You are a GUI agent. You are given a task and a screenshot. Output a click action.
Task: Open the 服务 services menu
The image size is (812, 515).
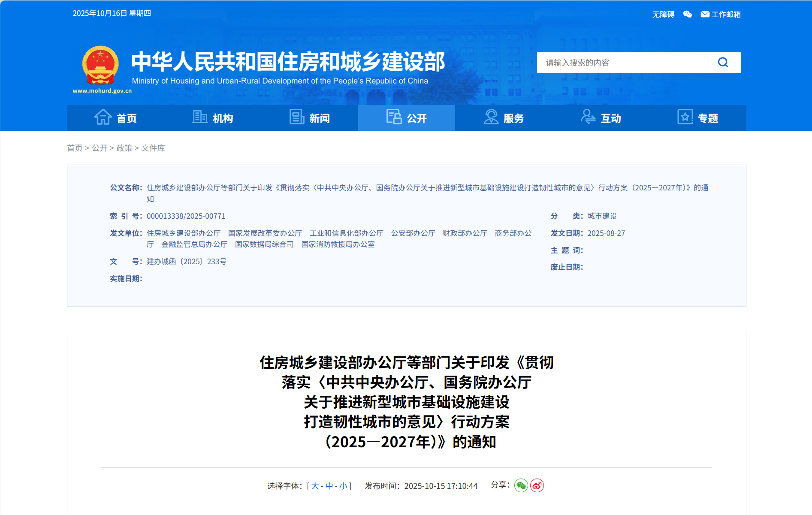(x=504, y=118)
